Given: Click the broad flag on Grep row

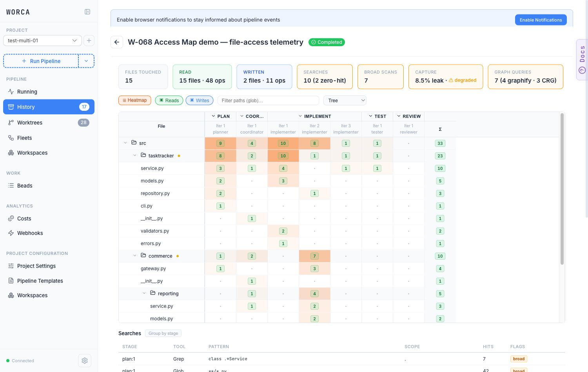Looking at the screenshot, I should [519, 359].
